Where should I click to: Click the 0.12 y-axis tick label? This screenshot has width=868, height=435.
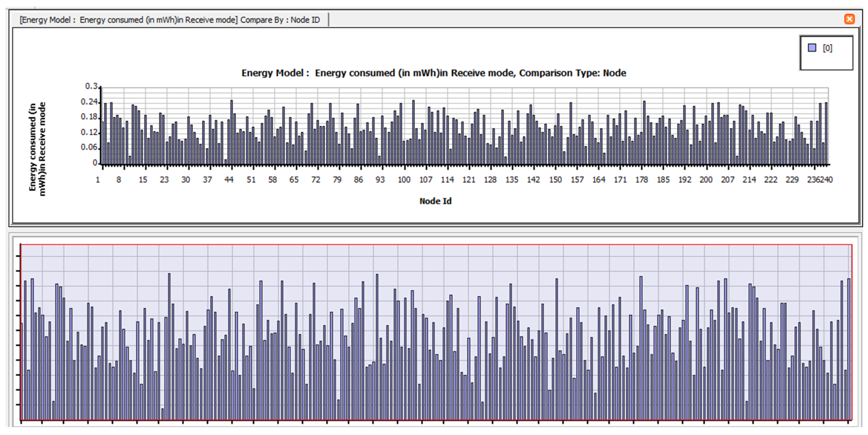89,132
